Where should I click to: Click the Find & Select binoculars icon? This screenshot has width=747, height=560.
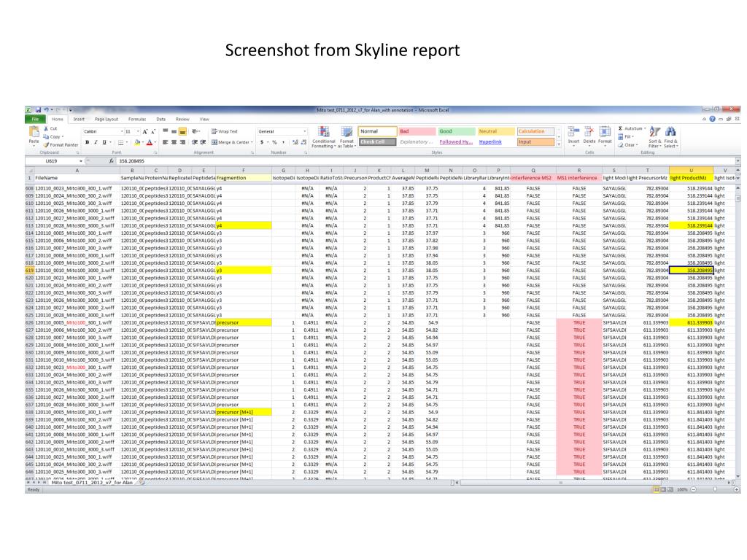[x=670, y=132]
